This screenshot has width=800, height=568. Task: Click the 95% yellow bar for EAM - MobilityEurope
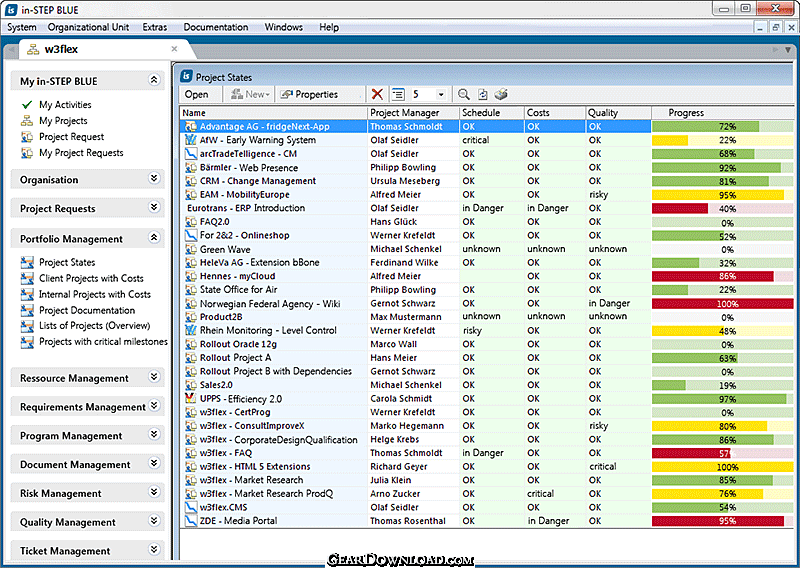tap(722, 195)
